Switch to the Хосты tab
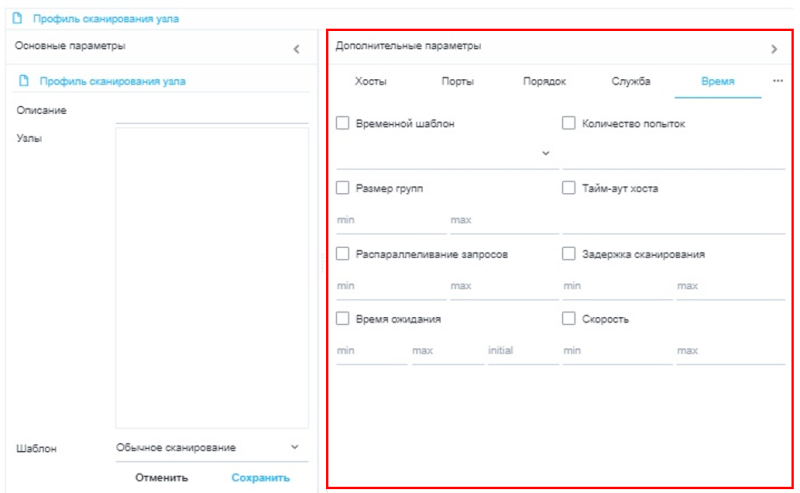The image size is (800, 493). click(x=371, y=81)
